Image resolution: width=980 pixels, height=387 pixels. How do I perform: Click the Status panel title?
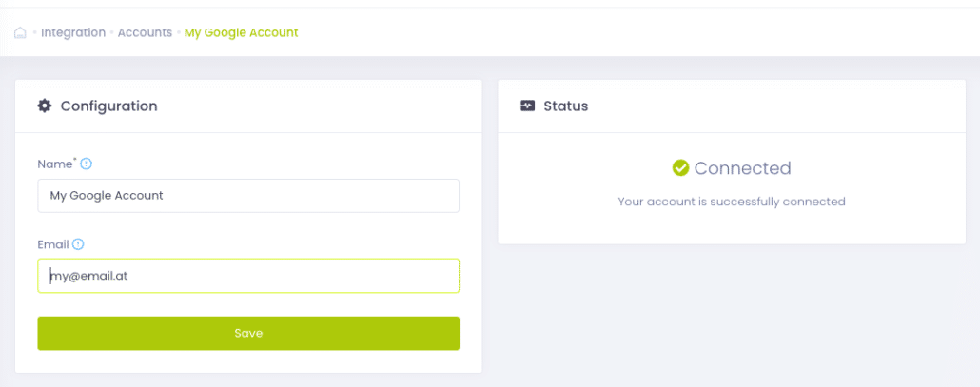(565, 106)
